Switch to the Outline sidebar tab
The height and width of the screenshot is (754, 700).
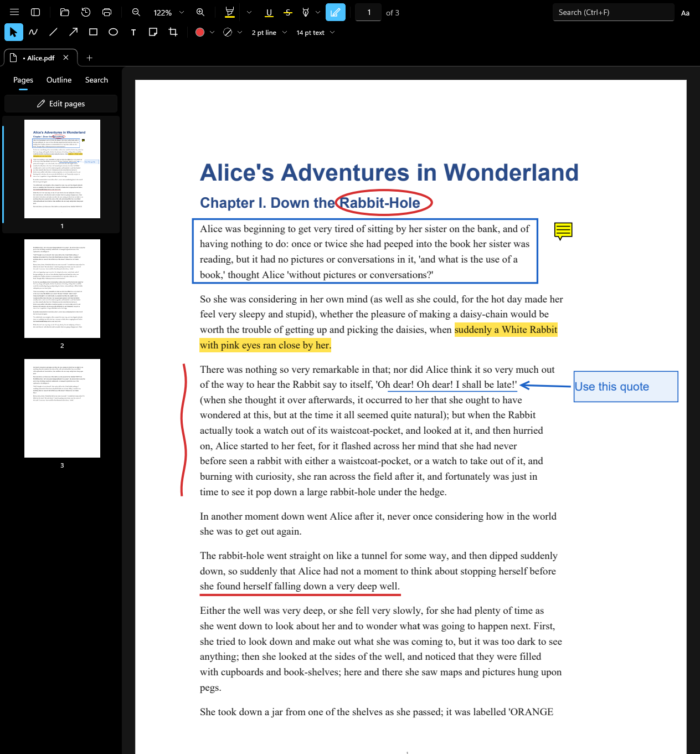pos(59,80)
